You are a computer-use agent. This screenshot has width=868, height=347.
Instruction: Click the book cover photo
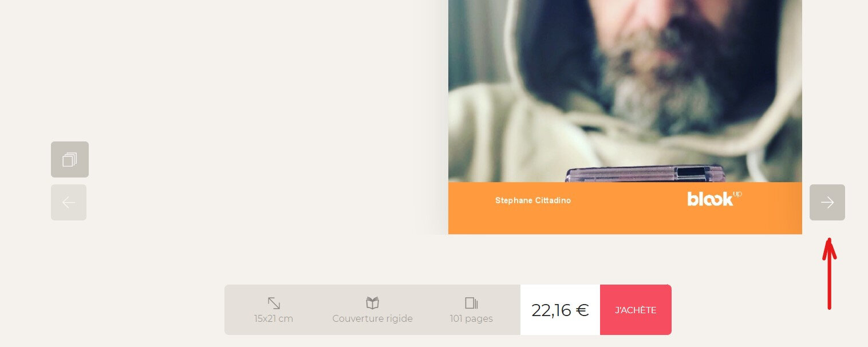pos(625,91)
